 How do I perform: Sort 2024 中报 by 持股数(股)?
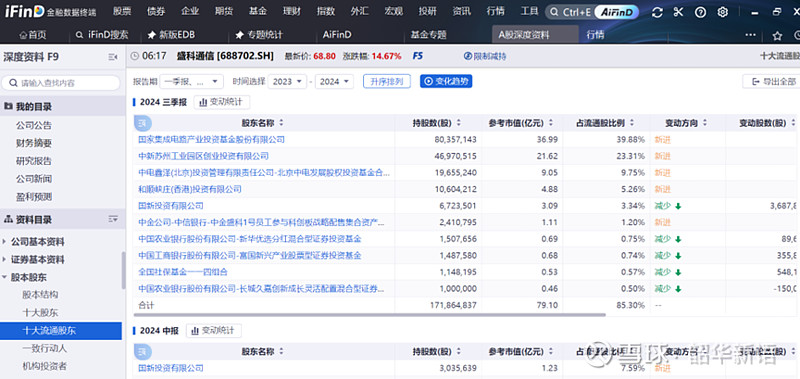(458, 351)
